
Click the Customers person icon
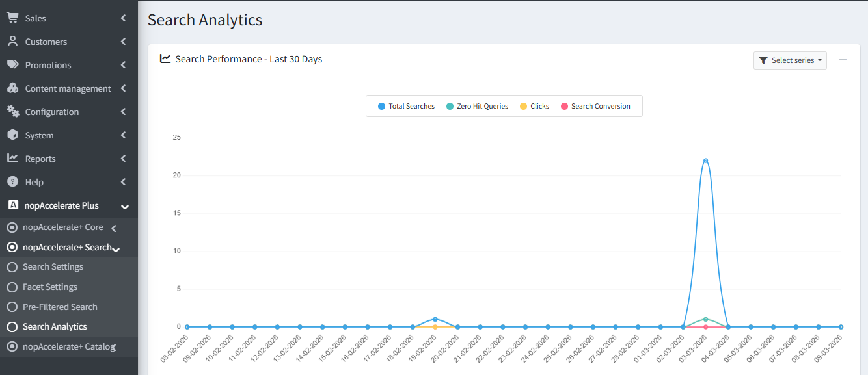coord(12,42)
